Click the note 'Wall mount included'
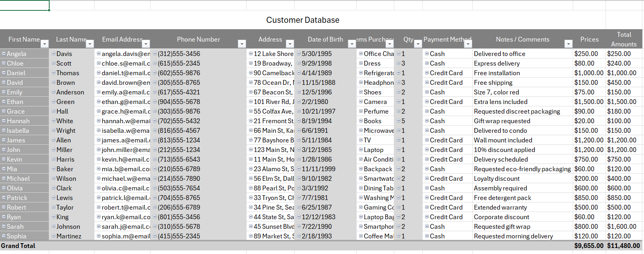This screenshot has width=644, height=254. tap(503, 140)
